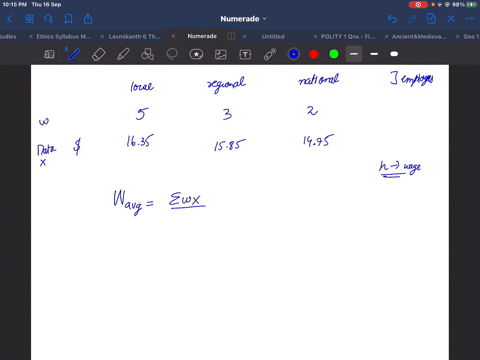Viewport: 480px width, 360px height.
Task: Select the thin stroke width
Action: [x=354, y=54]
